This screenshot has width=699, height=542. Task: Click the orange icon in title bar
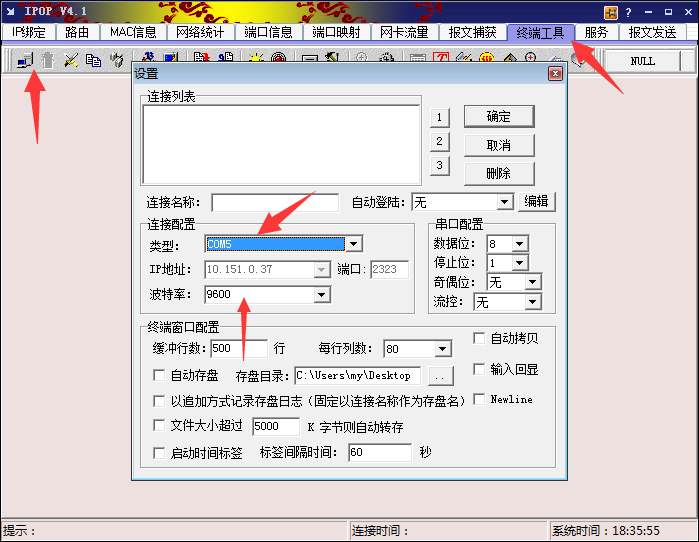coord(610,12)
